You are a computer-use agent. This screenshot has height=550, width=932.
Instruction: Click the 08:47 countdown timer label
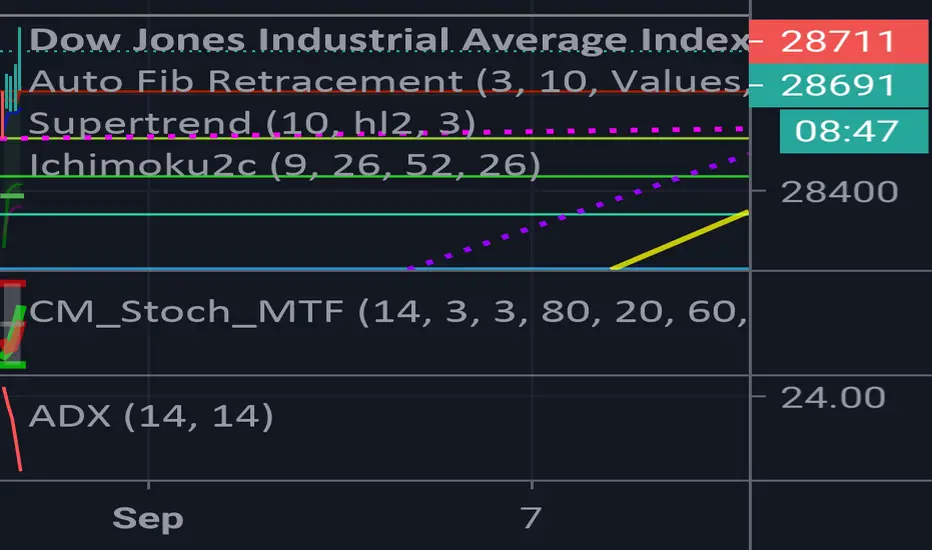pos(854,131)
